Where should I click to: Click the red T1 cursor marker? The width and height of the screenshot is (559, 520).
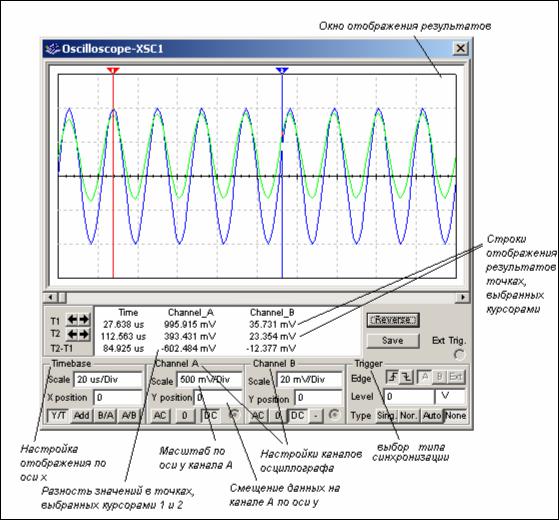point(113,71)
